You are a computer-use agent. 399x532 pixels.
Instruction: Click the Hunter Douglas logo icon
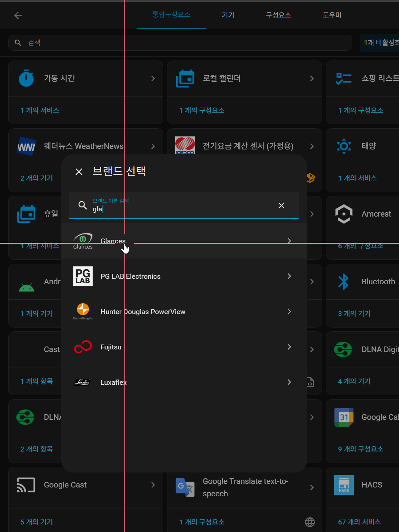tap(83, 311)
